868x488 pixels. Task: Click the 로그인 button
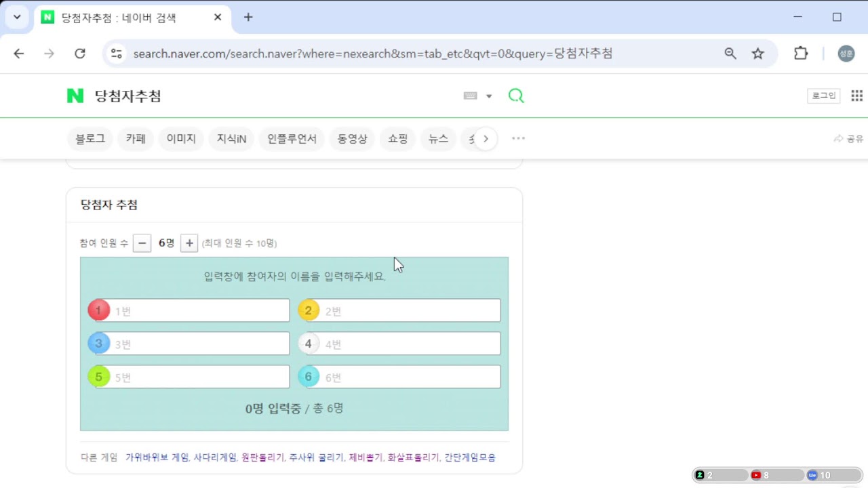[x=824, y=96]
